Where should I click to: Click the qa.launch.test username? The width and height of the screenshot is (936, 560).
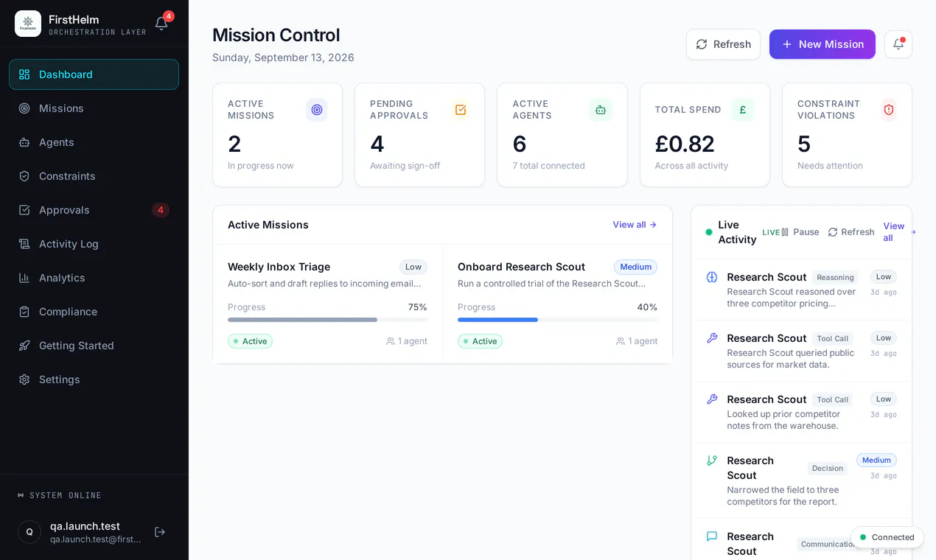85,526
